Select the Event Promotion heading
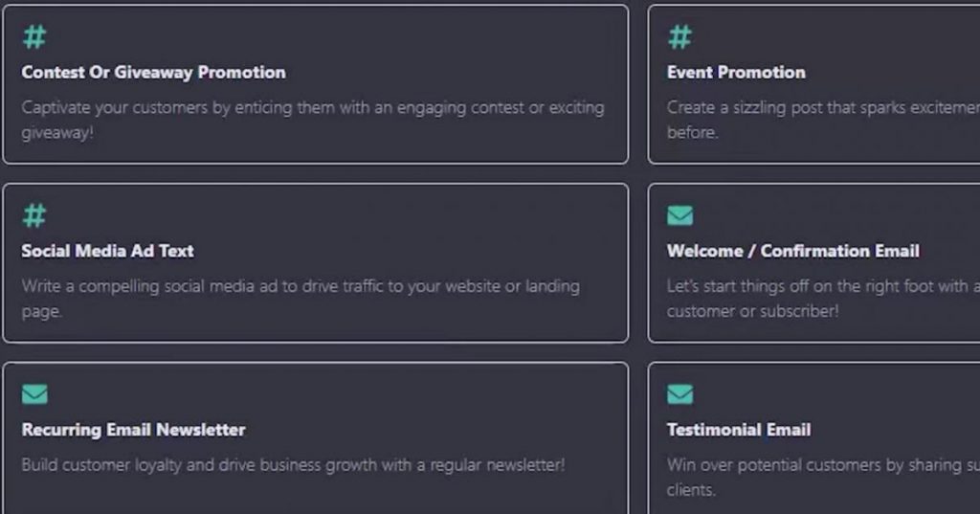This screenshot has height=514, width=980. [736, 73]
